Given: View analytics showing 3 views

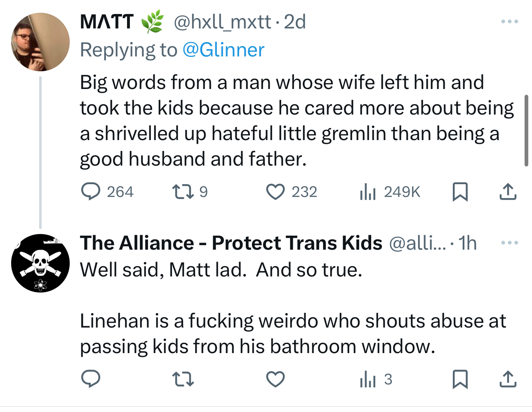Looking at the screenshot, I should coord(367,379).
